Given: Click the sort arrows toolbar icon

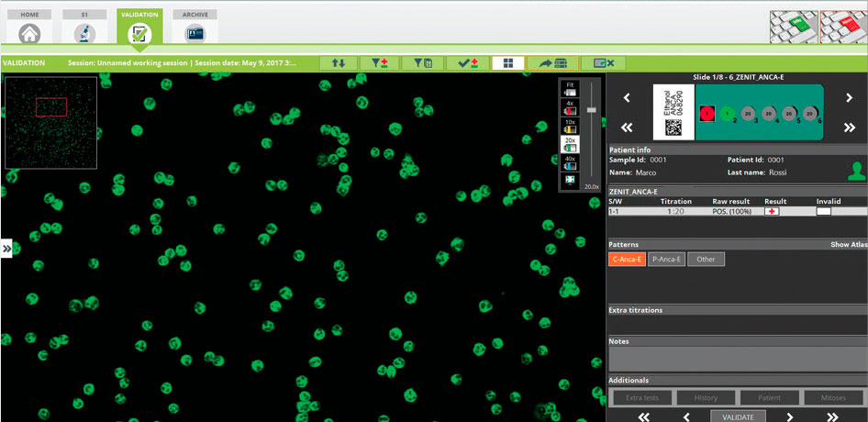Looking at the screenshot, I should 339,62.
